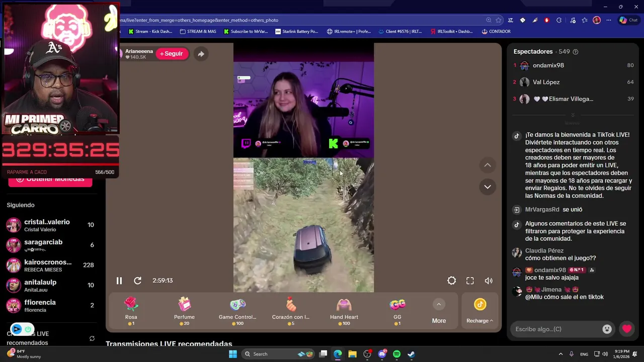Open Espectadores info help icon
This screenshot has height=362, width=644.
[576, 52]
